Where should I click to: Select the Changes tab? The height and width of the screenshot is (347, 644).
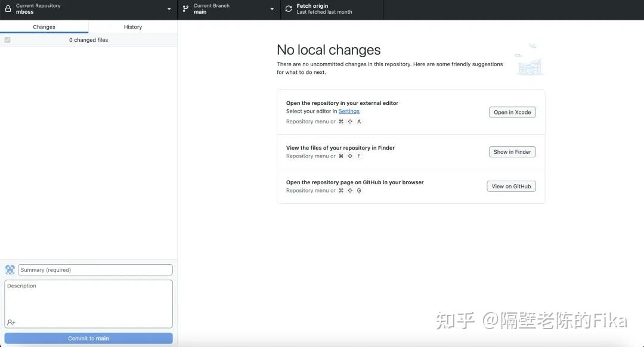tap(44, 27)
